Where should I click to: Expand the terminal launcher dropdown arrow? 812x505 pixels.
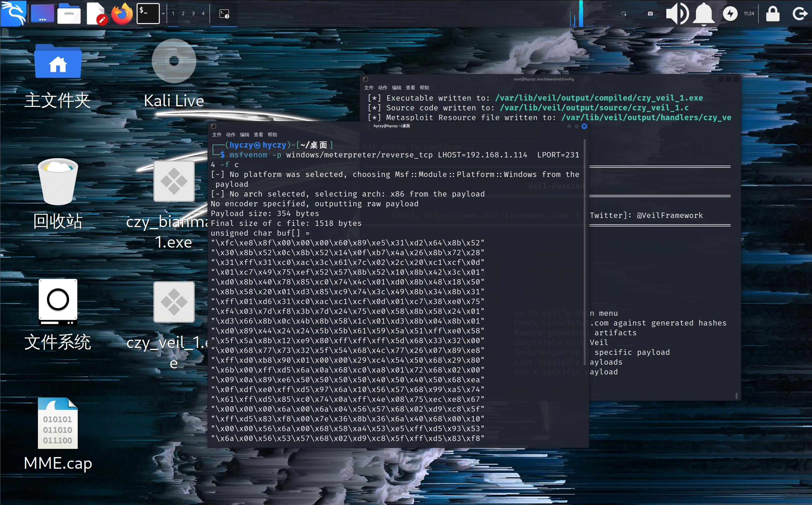pos(163,14)
